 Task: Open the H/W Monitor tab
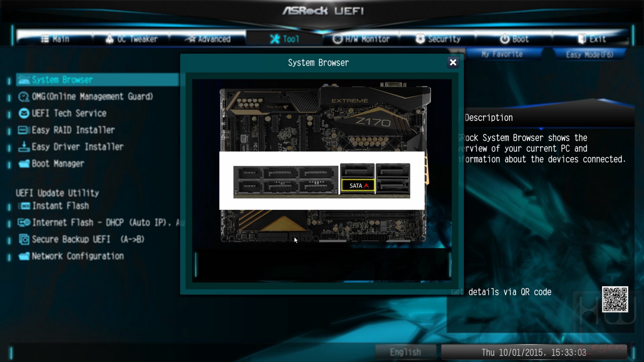(x=361, y=39)
